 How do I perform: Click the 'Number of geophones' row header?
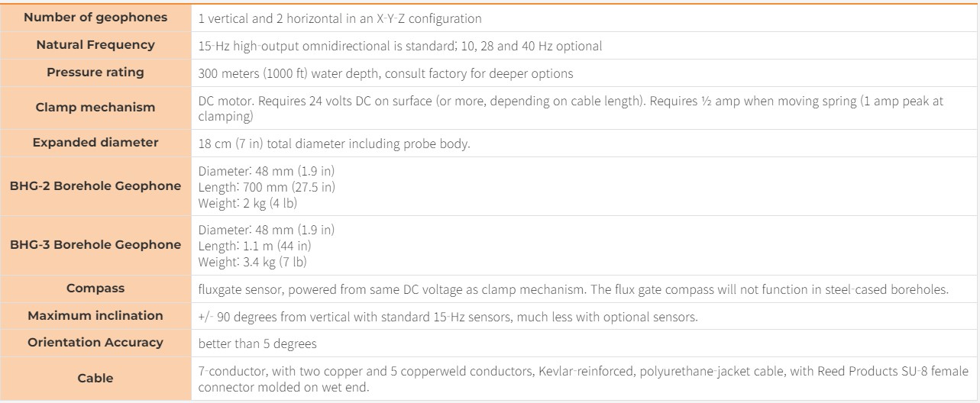tap(95, 18)
